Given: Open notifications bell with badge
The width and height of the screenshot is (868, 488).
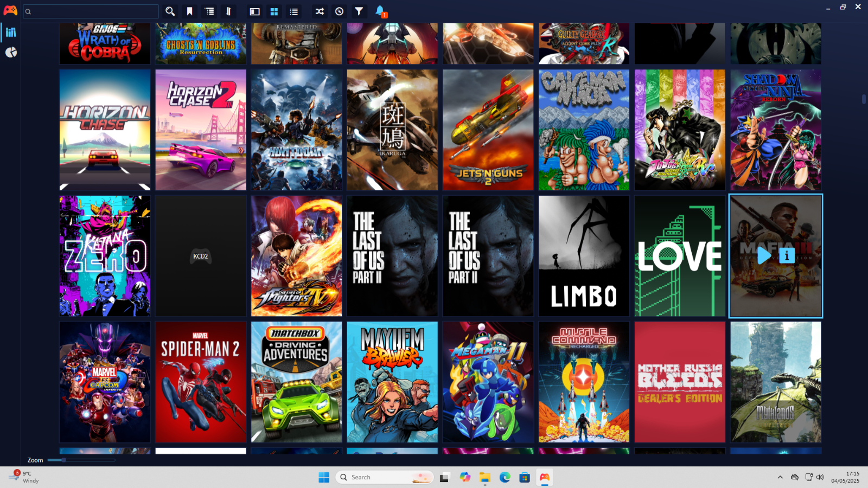Looking at the screenshot, I should (380, 11).
